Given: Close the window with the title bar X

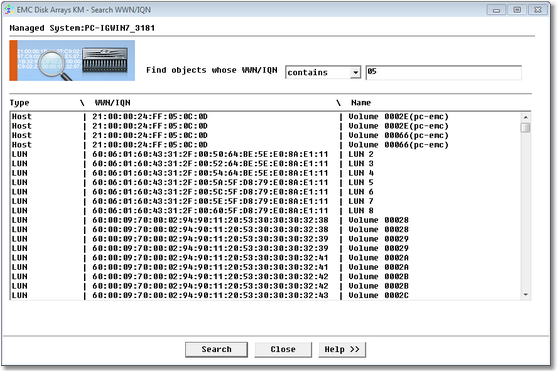Looking at the screenshot, I should coord(538,10).
